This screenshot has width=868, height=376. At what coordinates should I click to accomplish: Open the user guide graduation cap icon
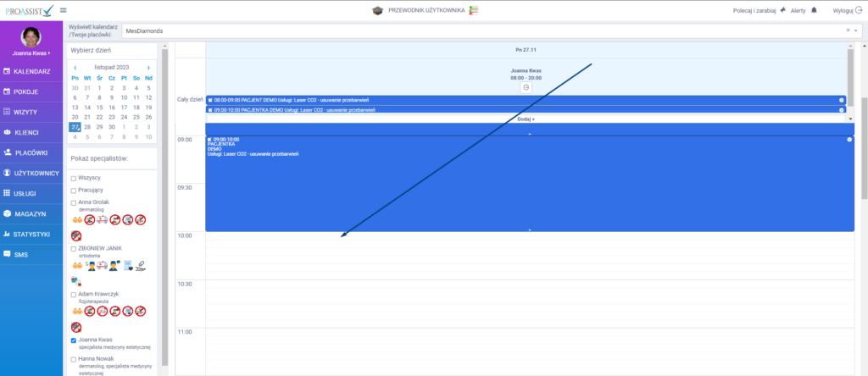[377, 10]
